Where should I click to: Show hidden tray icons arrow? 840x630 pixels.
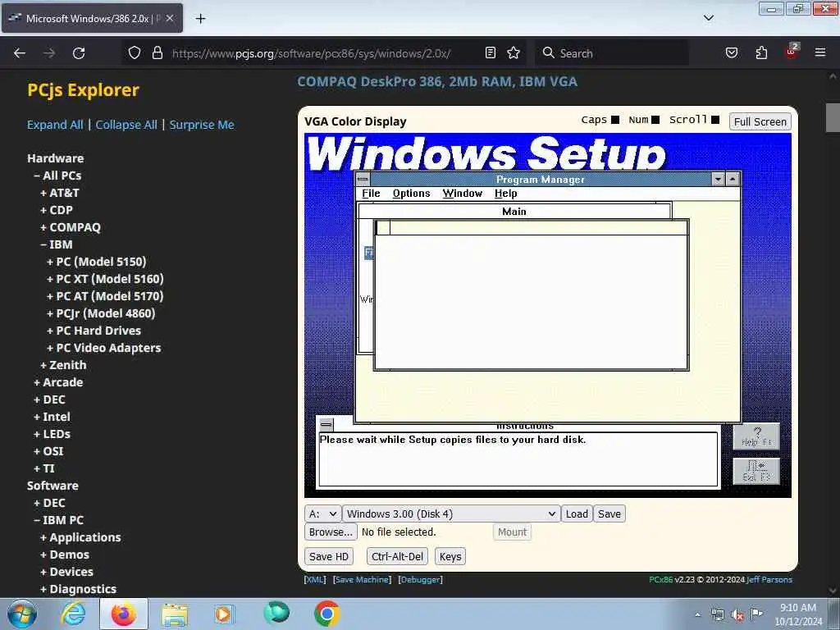[x=697, y=614]
